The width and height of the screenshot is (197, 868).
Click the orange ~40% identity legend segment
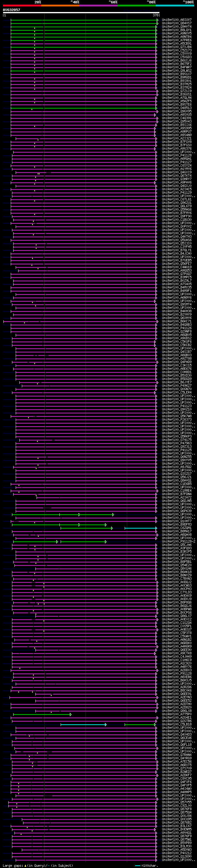click(x=60, y=6)
